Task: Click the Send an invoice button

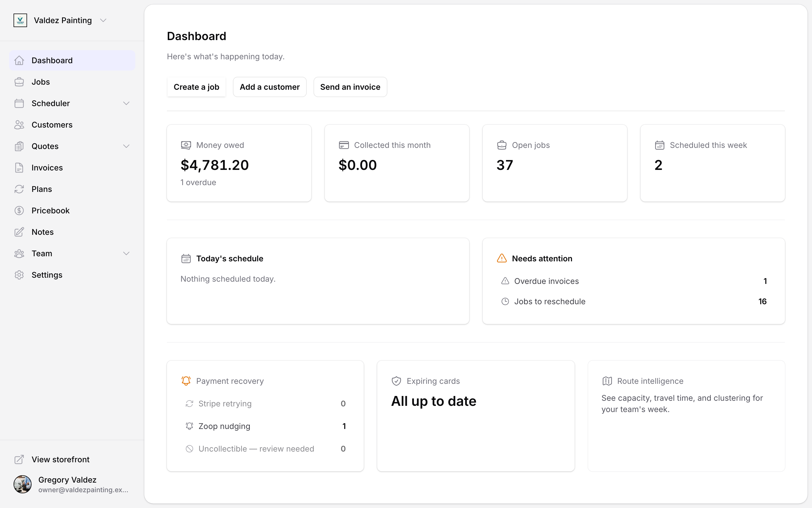Action: pos(350,87)
